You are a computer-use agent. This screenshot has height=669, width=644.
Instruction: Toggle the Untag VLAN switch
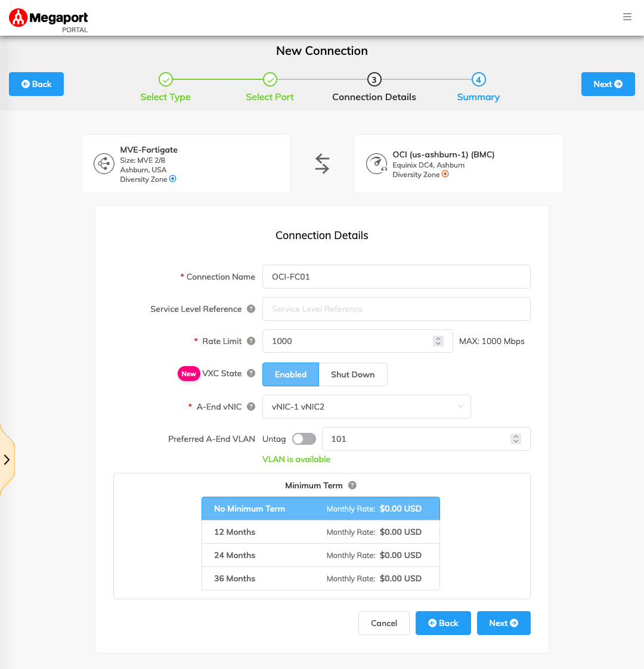pos(304,439)
